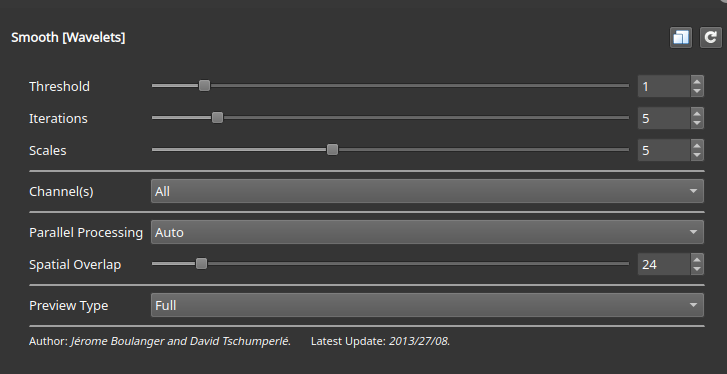This screenshot has height=374, width=727.
Task: Increase Spatial Overlap with the up arrow
Action: [696, 259]
